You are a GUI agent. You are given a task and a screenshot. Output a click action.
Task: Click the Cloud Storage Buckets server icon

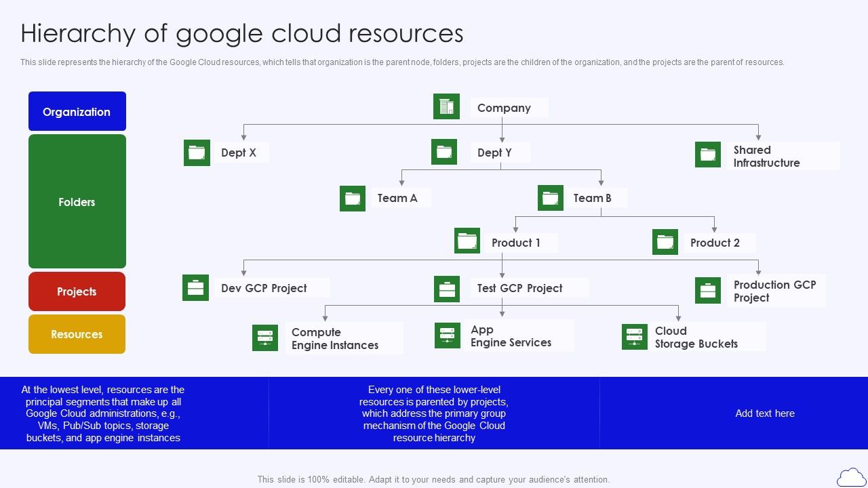(634, 336)
